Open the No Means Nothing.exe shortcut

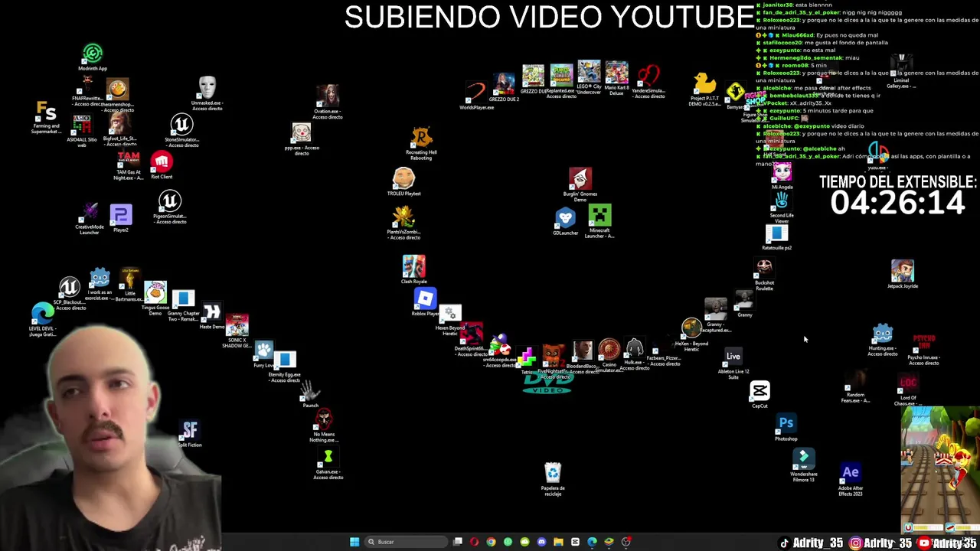323,425
